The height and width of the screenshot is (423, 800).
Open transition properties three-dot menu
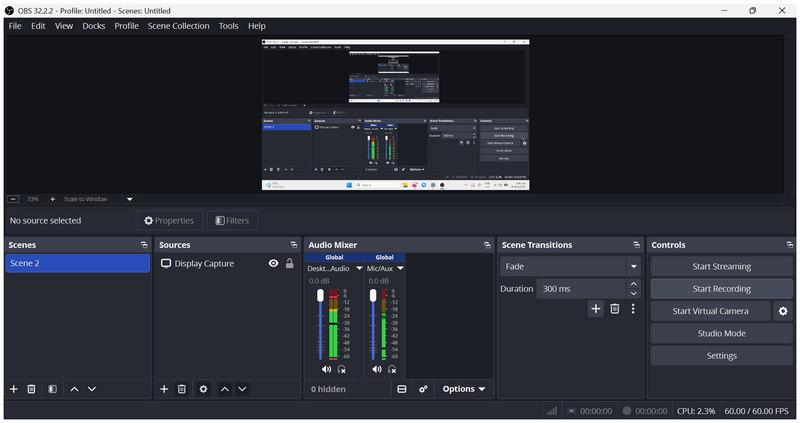tap(633, 309)
